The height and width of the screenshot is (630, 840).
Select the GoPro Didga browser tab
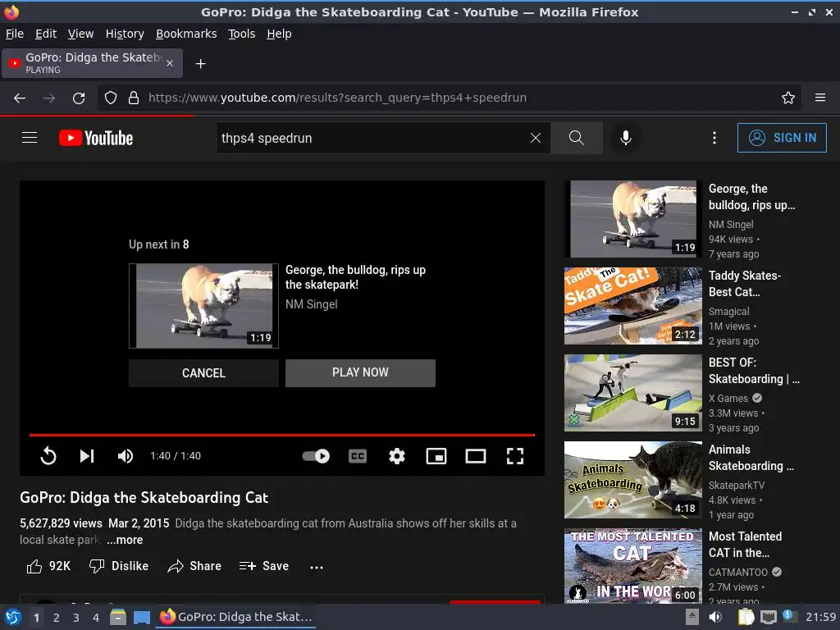[92, 63]
